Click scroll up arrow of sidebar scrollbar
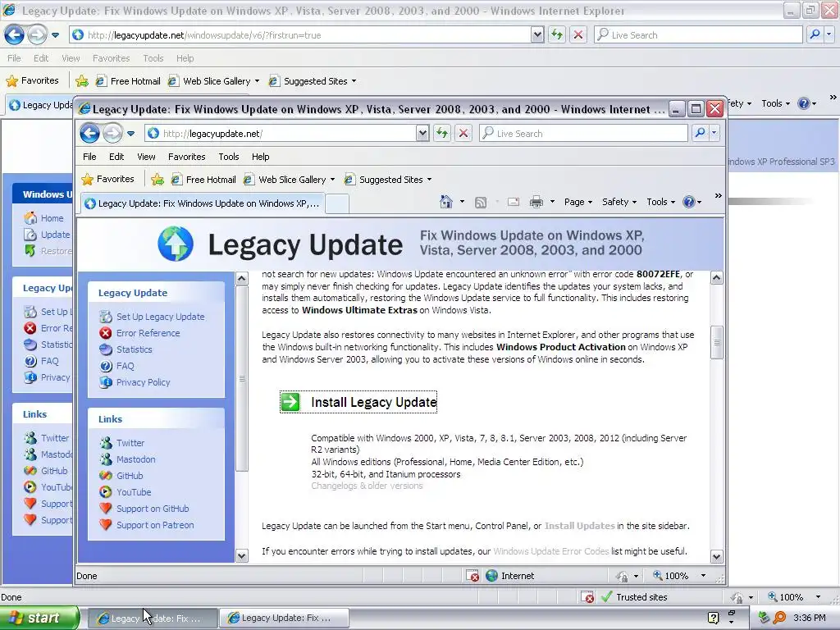Screen dimensions: 840x630 coord(242,278)
